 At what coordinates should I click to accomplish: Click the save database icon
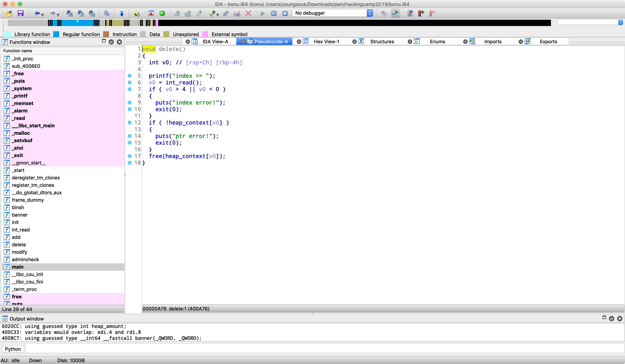pos(21,13)
